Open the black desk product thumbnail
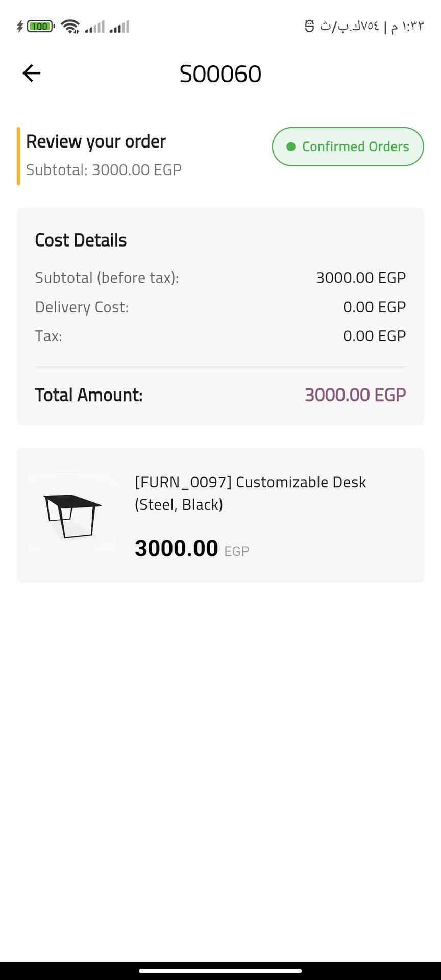Viewport: 441px width, 980px height. [72, 516]
